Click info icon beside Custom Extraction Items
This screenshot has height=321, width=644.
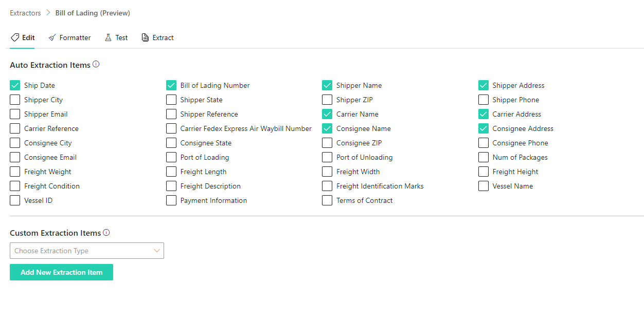[106, 233]
